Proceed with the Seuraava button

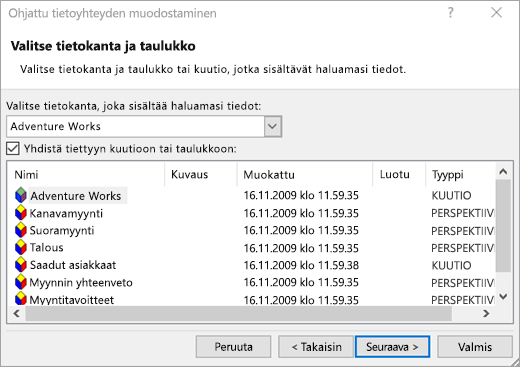click(x=392, y=347)
